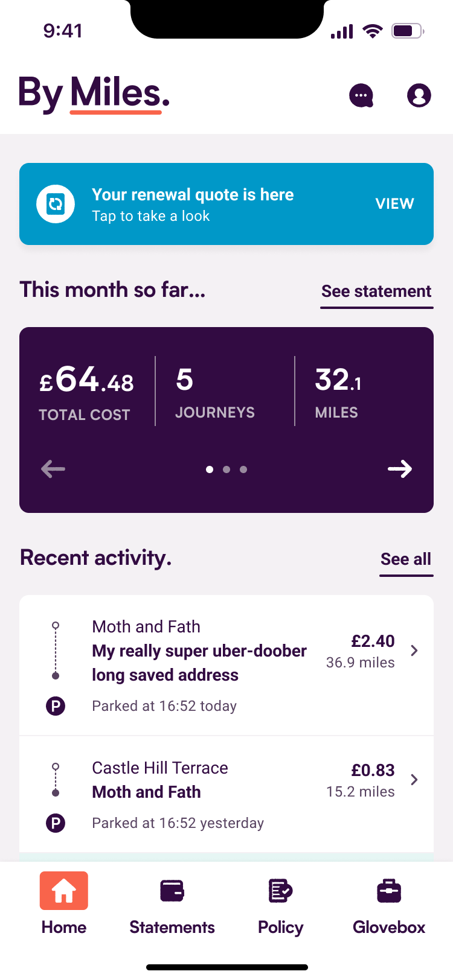The height and width of the screenshot is (980, 453).
Task: Tap the renewal quote refresh icon
Action: (x=56, y=204)
